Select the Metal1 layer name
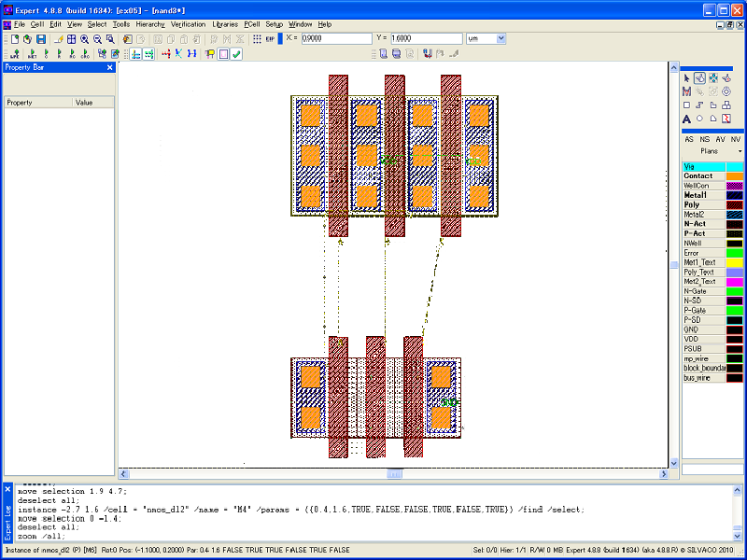The width and height of the screenshot is (747, 560). [x=695, y=194]
